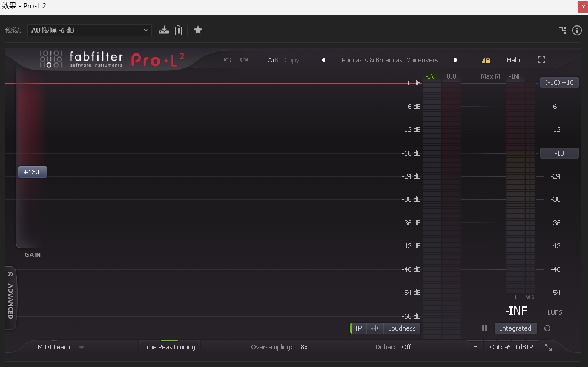Delete preset using the trash icon
Image resolution: width=588 pixels, height=367 pixels.
click(x=179, y=30)
